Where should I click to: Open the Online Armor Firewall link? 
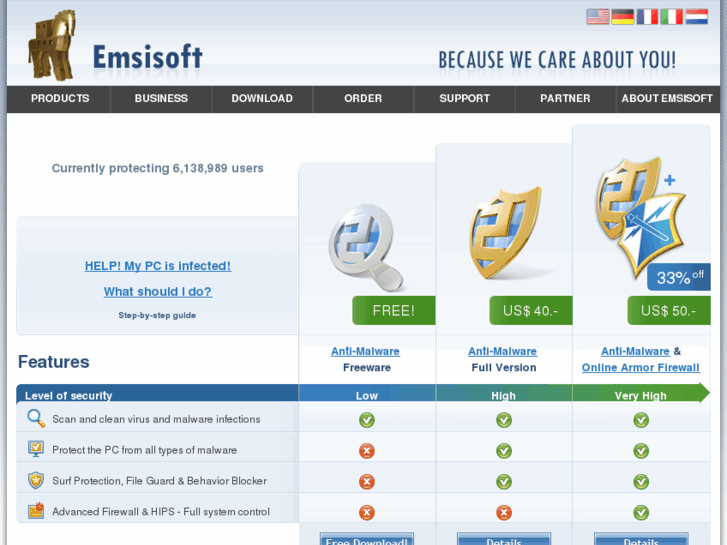coord(641,367)
